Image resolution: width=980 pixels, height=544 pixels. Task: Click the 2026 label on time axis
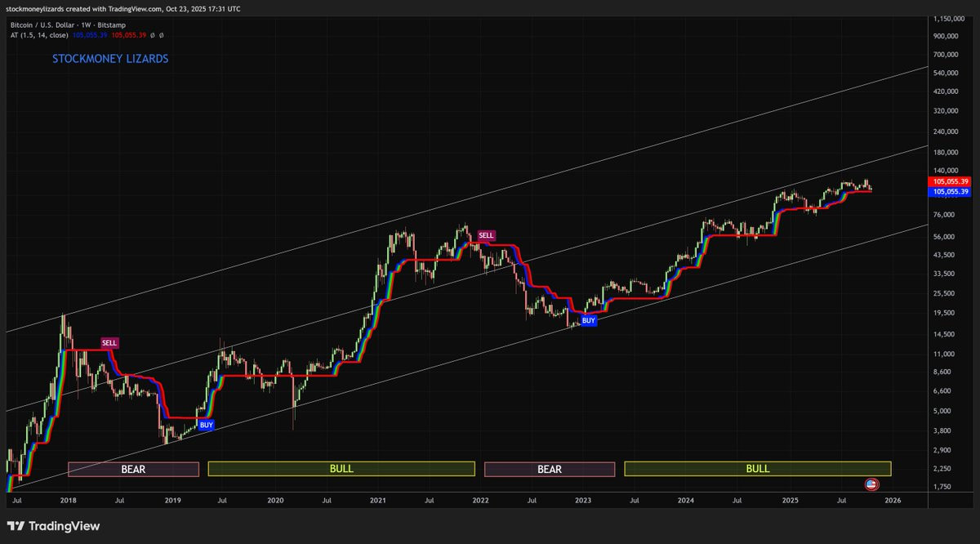click(893, 499)
